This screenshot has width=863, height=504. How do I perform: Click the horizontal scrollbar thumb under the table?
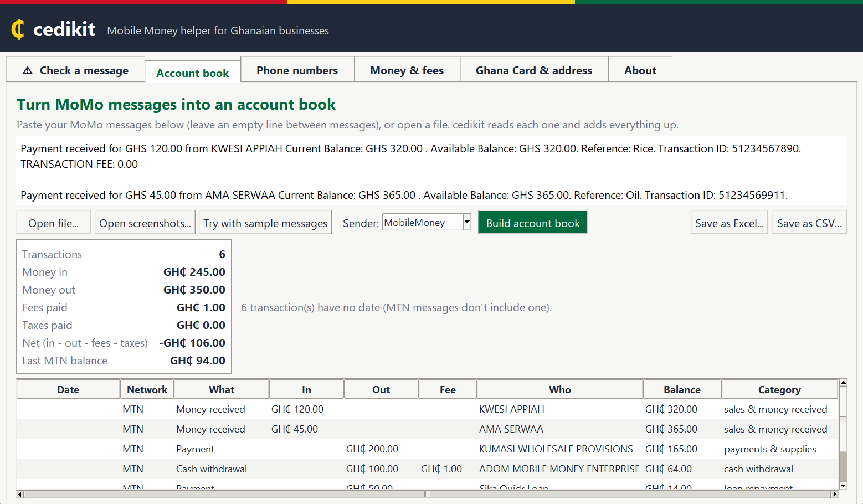pos(427,494)
